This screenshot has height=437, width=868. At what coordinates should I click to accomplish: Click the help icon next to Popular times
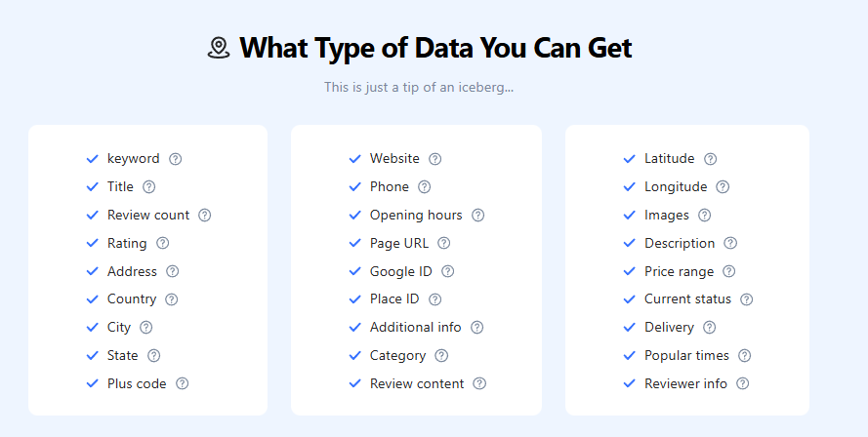point(745,356)
